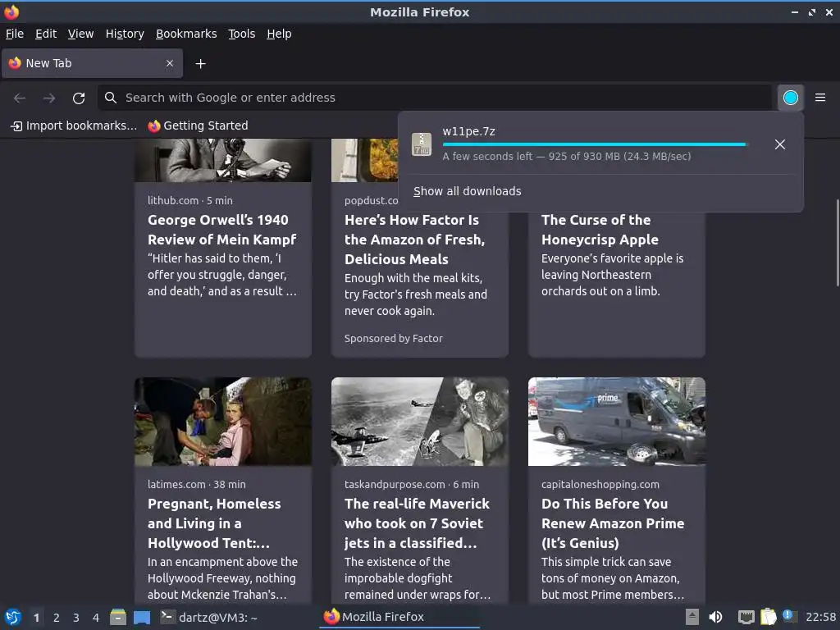This screenshot has width=840, height=630.
Task: Switch to dartz@VM3 terminal window
Action: [209, 618]
